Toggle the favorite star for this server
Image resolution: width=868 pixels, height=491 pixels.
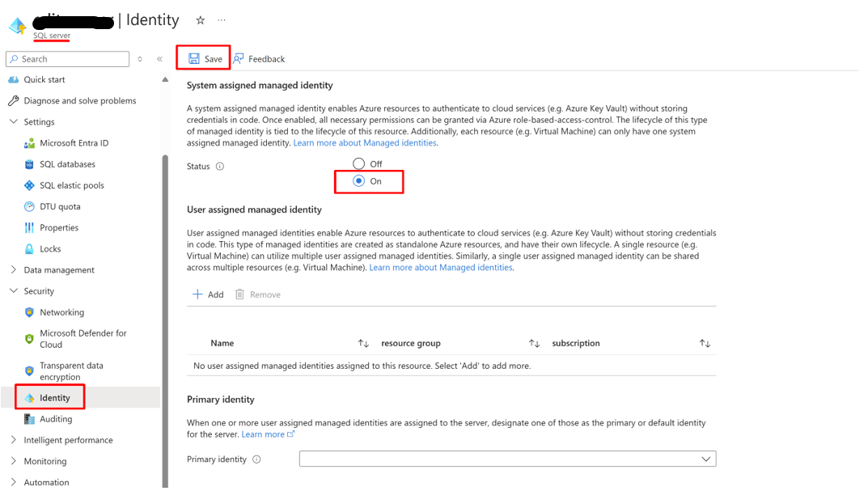(x=199, y=19)
